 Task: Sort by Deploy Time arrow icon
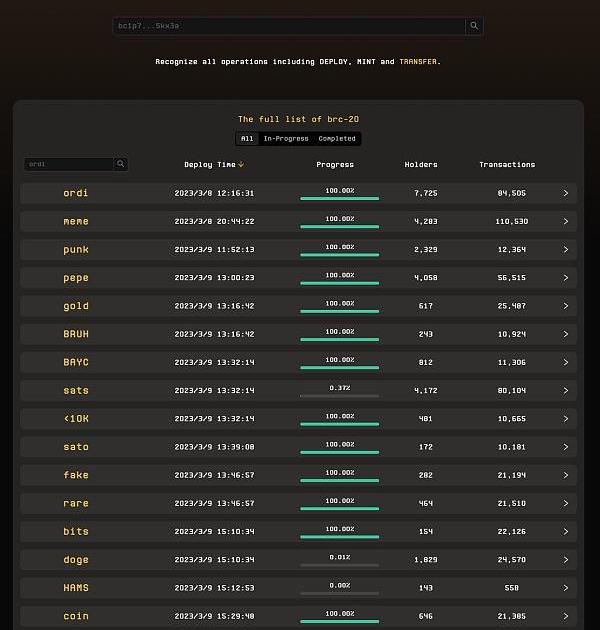(x=241, y=164)
